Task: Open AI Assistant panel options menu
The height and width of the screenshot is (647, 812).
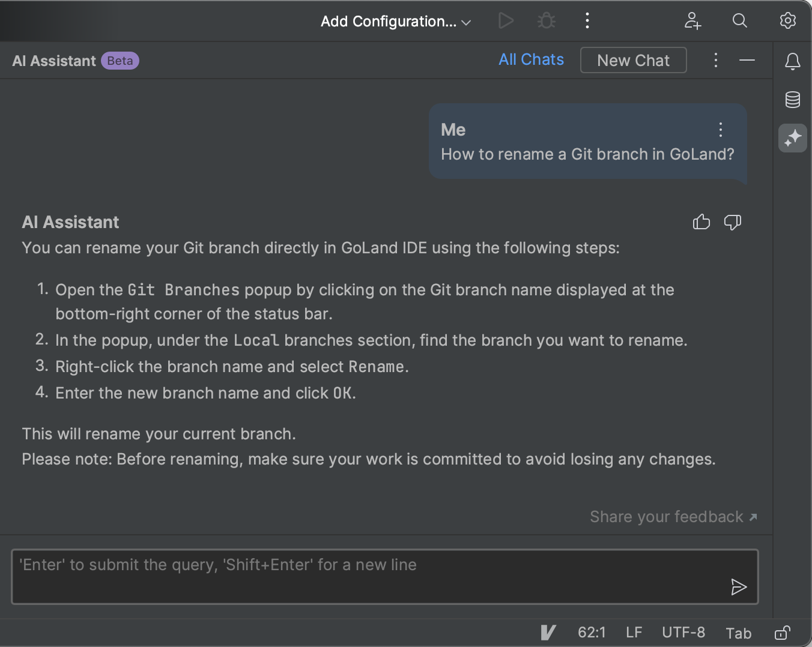Action: click(715, 60)
